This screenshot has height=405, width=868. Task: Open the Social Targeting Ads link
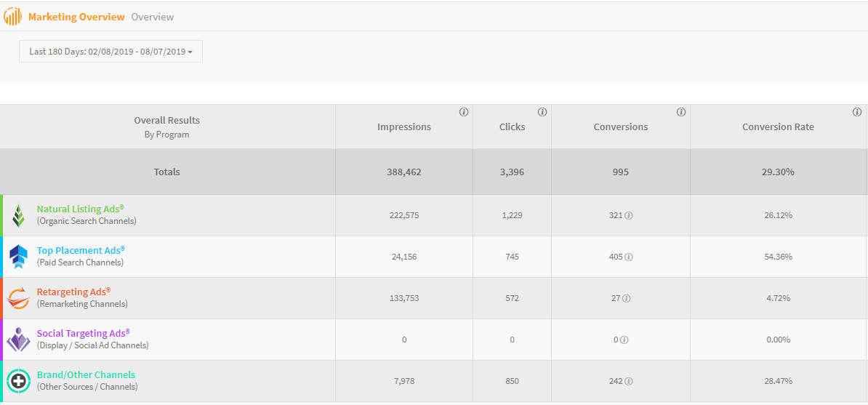coord(83,334)
